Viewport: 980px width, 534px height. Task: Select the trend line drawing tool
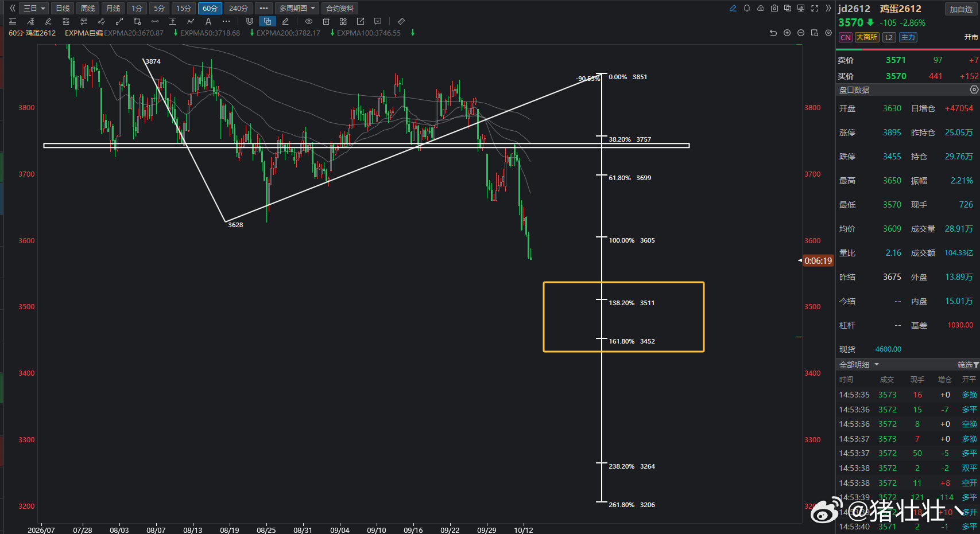(x=119, y=21)
